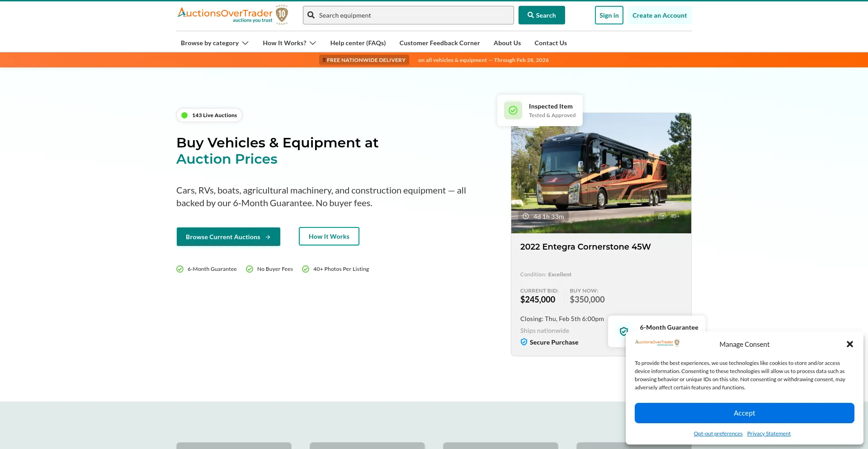Click the 6-Month Guarantee shield icon on card
Screen dimensions: 868x449
[624, 331]
